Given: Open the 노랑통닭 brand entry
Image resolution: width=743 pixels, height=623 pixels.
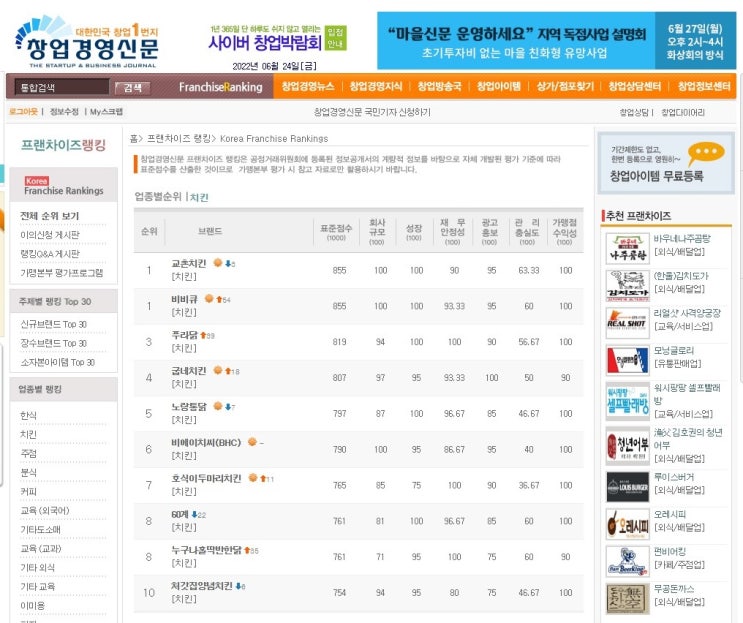Looking at the screenshot, I should point(189,406).
